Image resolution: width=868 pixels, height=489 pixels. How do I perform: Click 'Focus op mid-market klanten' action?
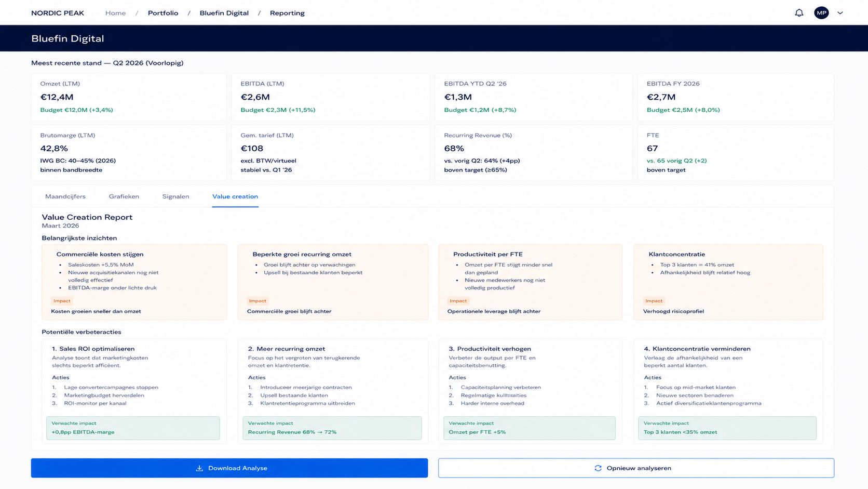click(x=696, y=387)
